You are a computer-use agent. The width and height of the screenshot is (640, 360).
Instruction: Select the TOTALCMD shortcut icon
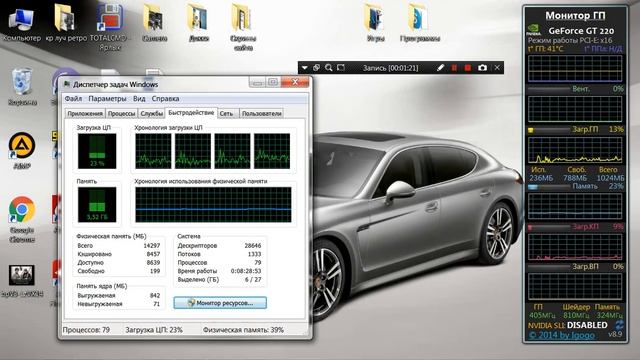click(x=110, y=27)
